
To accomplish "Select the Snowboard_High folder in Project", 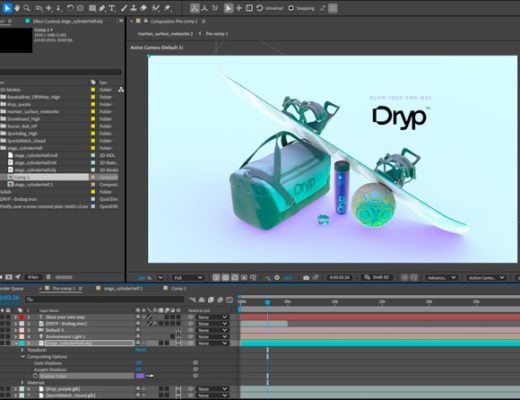I will [24, 119].
